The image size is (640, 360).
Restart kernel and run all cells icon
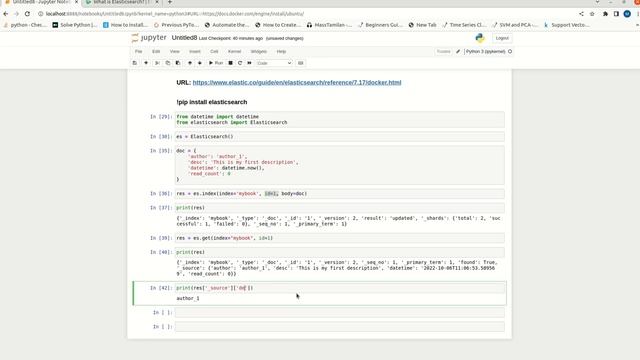pyautogui.click(x=249, y=63)
